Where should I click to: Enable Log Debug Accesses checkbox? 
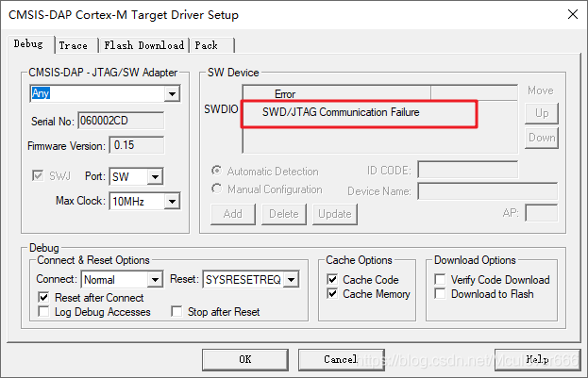click(43, 312)
